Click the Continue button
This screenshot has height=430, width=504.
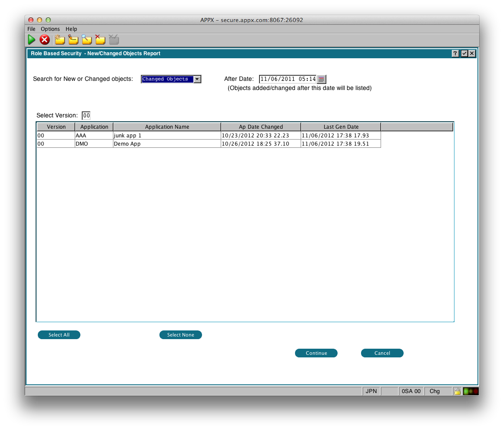click(x=316, y=353)
